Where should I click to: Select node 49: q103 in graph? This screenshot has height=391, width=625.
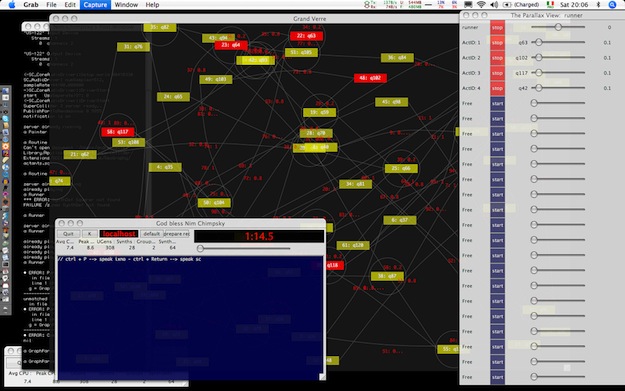(x=216, y=79)
